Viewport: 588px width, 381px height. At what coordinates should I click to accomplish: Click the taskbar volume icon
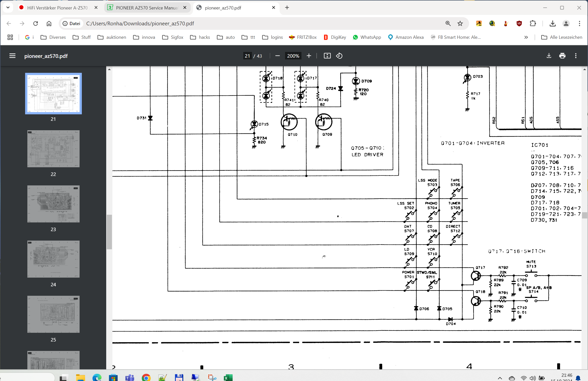(x=533, y=378)
